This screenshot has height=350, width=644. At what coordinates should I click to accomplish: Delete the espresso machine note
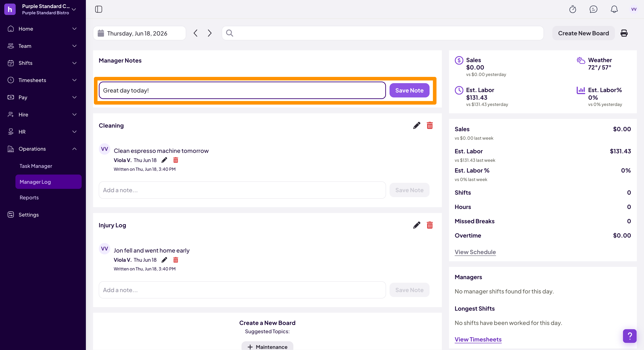point(176,160)
